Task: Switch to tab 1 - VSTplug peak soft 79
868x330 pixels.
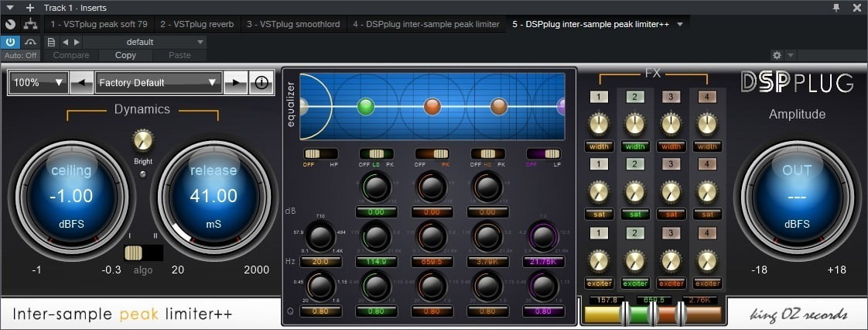Action: [x=99, y=25]
